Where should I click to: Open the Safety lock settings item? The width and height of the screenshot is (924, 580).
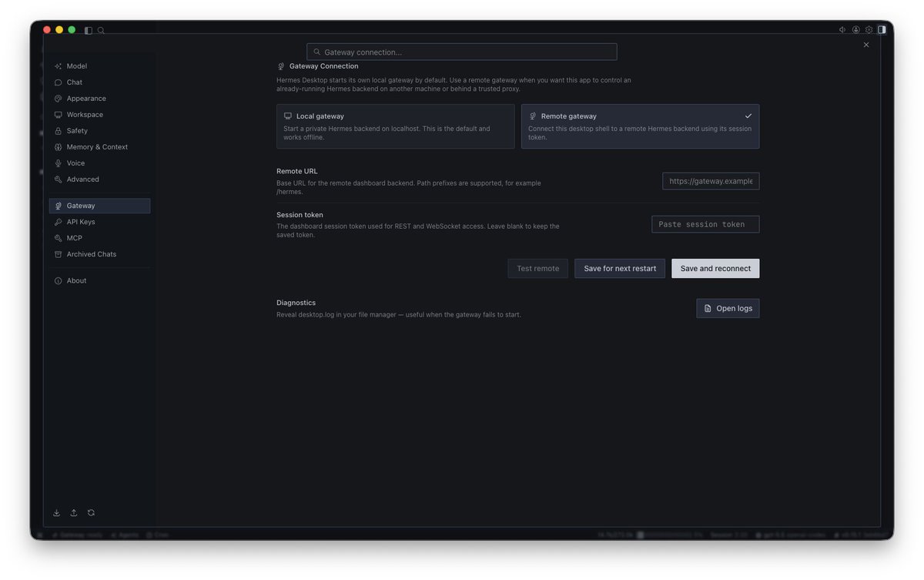99,131
